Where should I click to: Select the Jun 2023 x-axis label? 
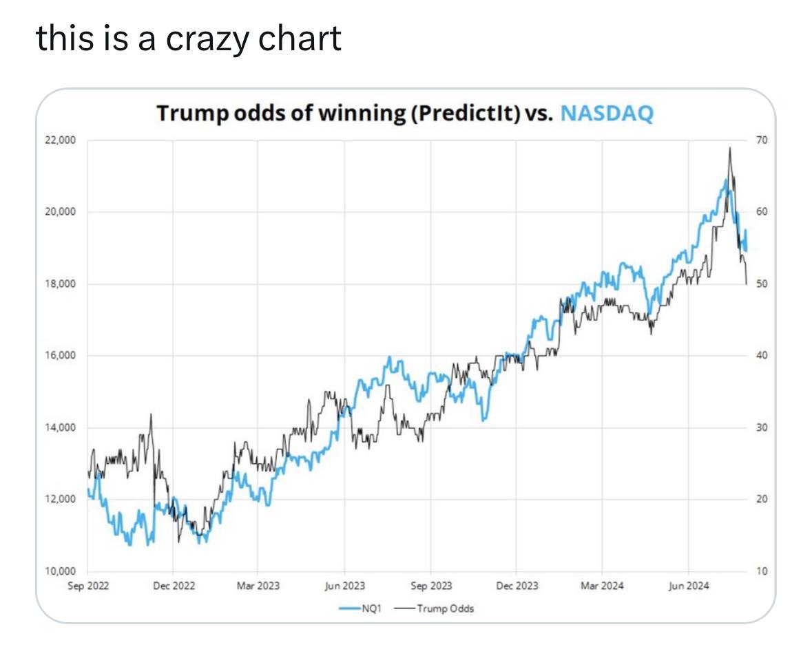tap(344, 586)
